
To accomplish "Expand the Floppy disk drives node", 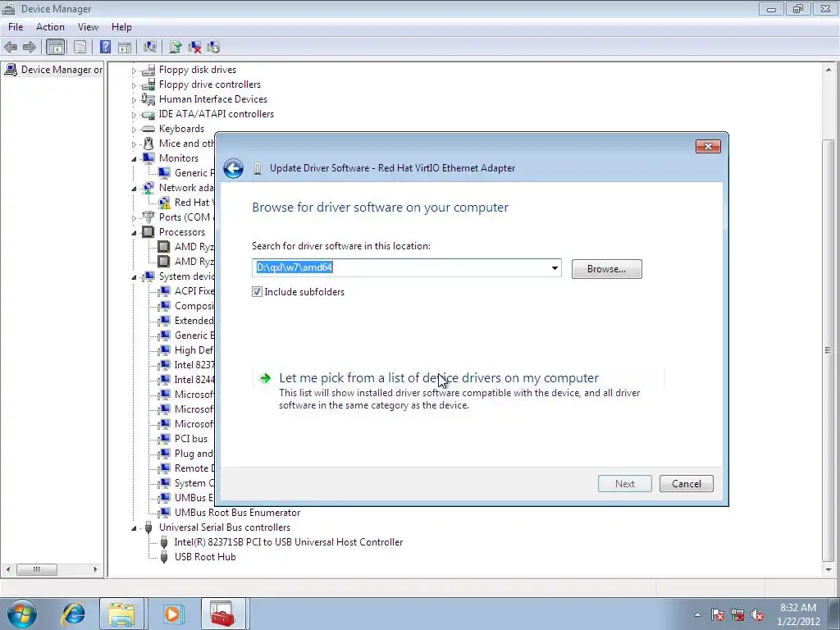I will pos(134,71).
